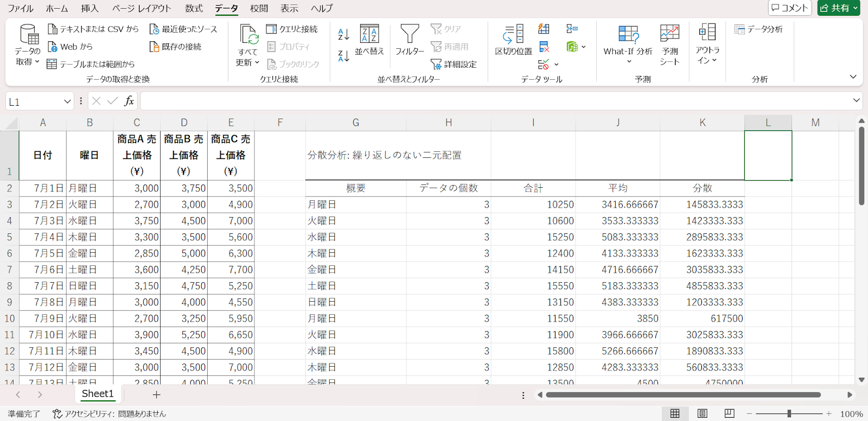This screenshot has height=421, width=868.
Task: Switch to Page Layout view in status bar
Action: [x=702, y=413]
